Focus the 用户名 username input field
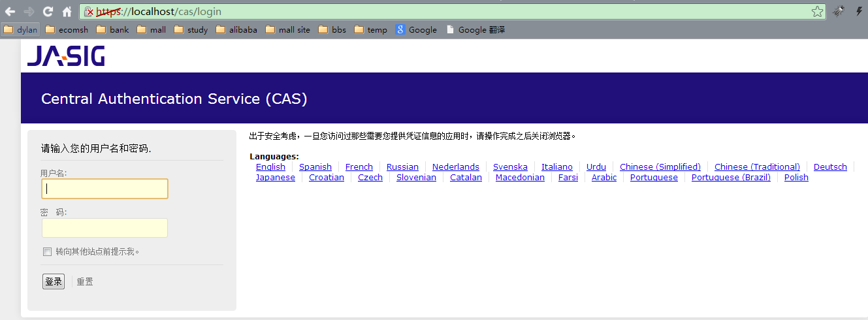 coord(104,189)
